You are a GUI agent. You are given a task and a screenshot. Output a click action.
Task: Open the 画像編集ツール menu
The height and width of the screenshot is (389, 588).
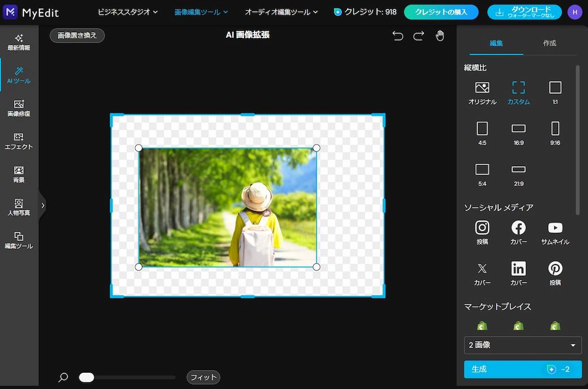tap(201, 11)
